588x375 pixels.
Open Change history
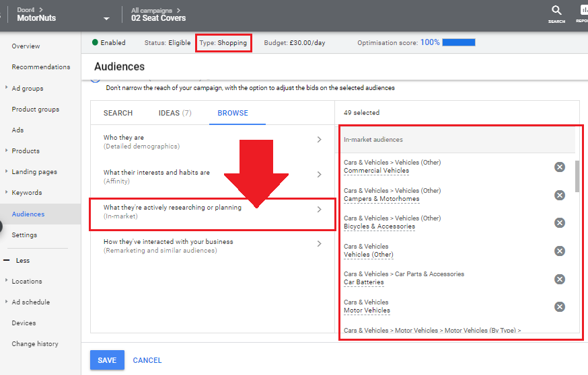pos(35,344)
